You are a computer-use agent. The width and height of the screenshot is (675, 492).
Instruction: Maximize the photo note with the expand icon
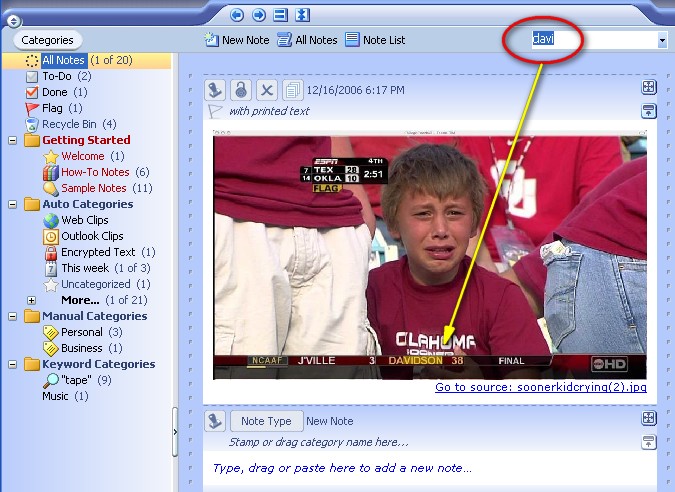tap(648, 88)
